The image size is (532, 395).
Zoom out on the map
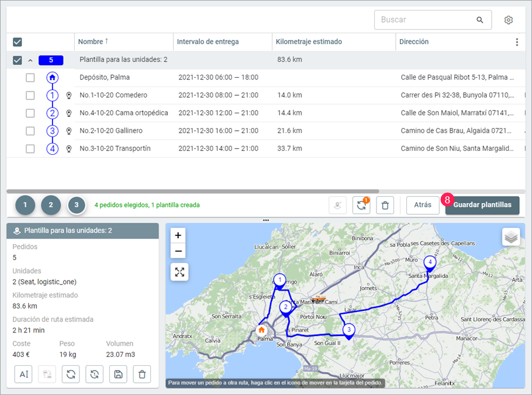point(178,251)
